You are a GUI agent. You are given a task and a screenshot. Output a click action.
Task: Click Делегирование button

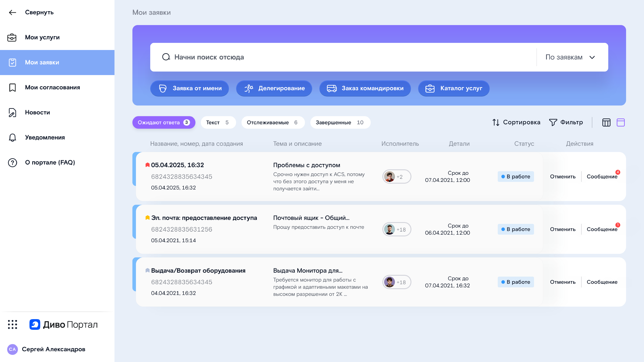pyautogui.click(x=274, y=88)
